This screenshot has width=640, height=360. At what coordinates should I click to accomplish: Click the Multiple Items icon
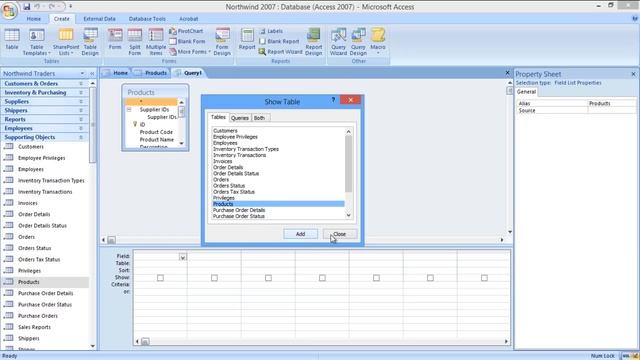point(156,42)
